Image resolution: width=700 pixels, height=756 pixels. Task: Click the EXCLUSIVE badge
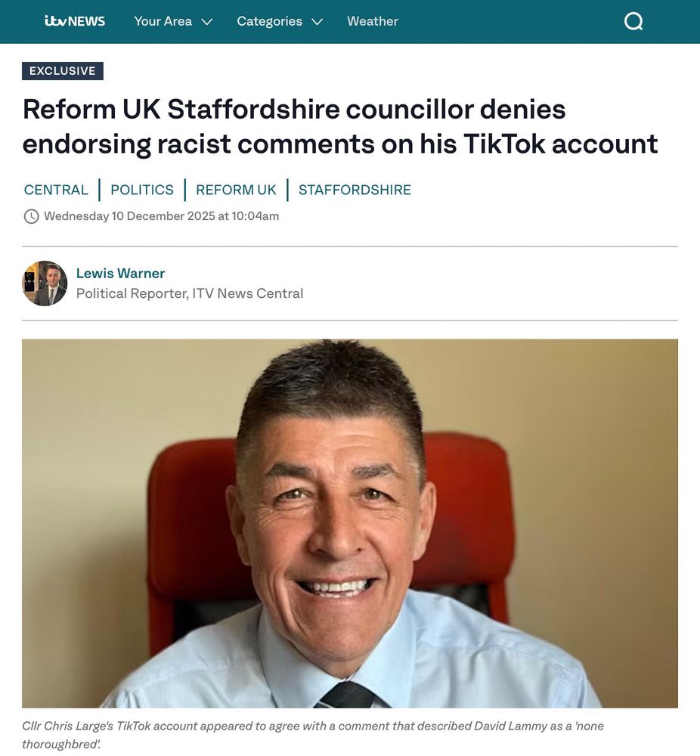click(63, 71)
